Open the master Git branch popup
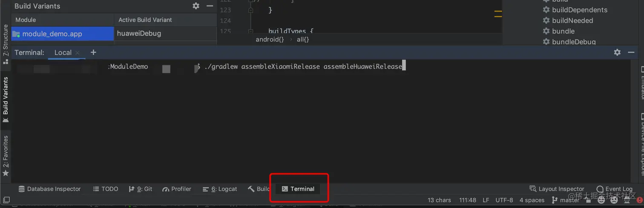Screen dimensions: 644x208 566,200
